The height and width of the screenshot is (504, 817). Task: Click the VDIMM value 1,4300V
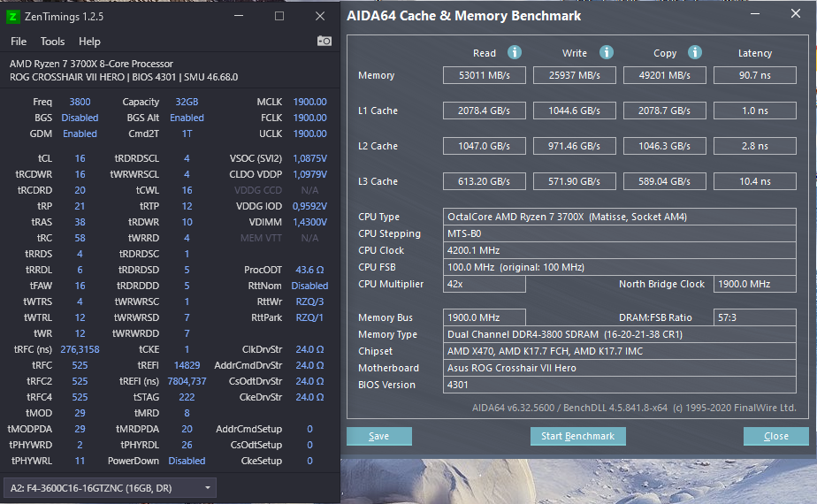point(309,222)
